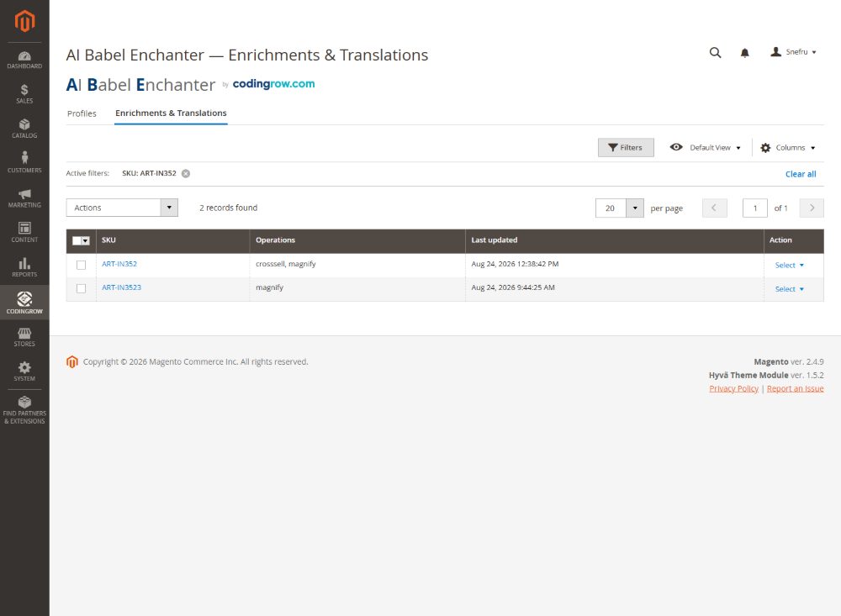
Task: Click the search magnifier icon
Action: (x=715, y=53)
